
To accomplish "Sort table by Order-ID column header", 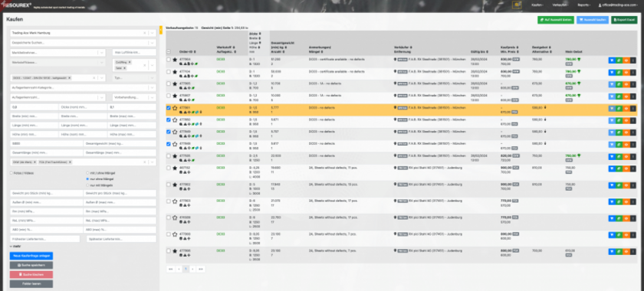I will pos(188,52).
